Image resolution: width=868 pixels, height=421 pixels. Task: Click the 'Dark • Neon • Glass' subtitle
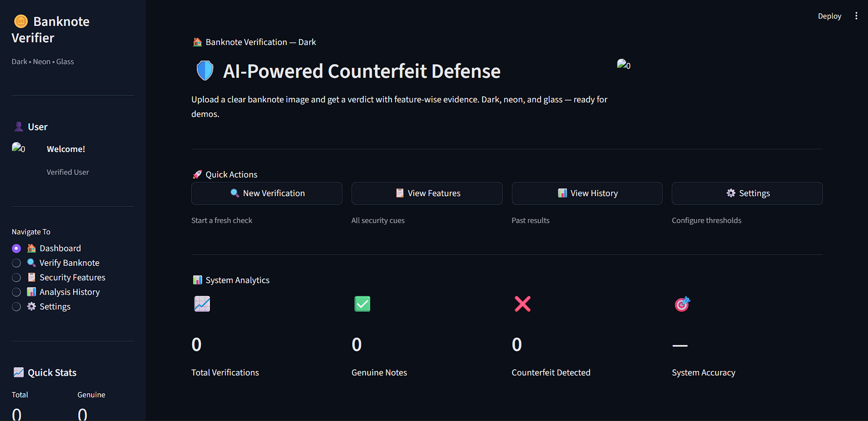[43, 61]
